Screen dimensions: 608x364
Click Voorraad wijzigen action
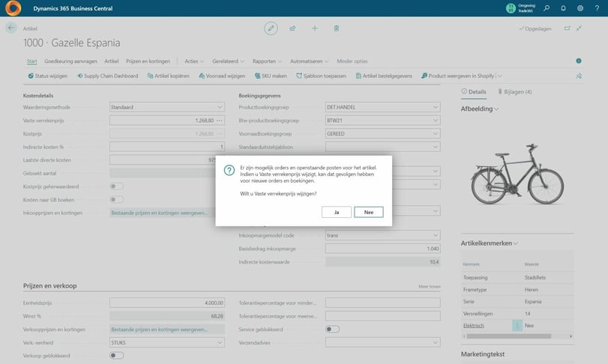pyautogui.click(x=222, y=76)
